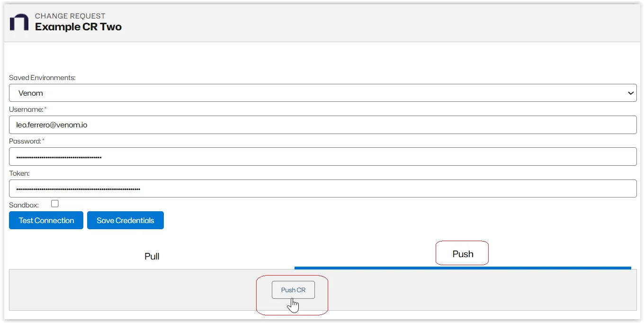Click the Example CR Two title

78,27
